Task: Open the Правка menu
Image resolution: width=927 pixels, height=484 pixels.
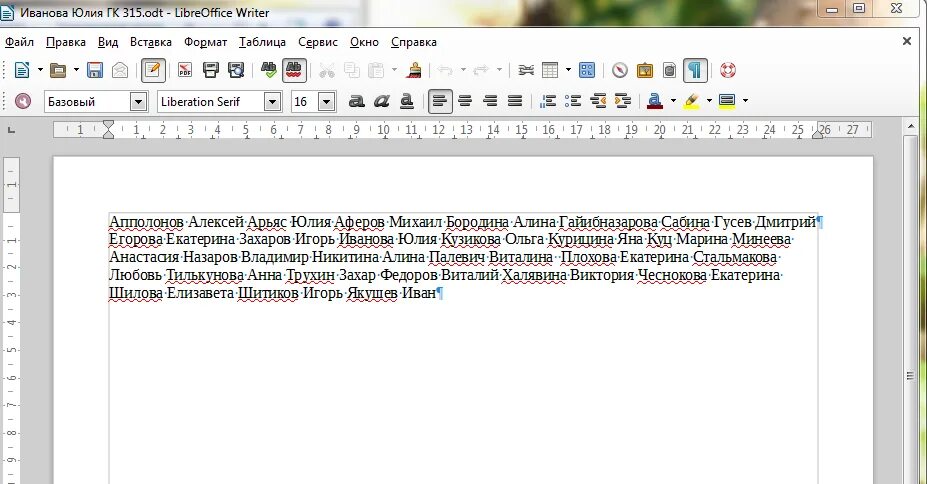Action: (66, 42)
